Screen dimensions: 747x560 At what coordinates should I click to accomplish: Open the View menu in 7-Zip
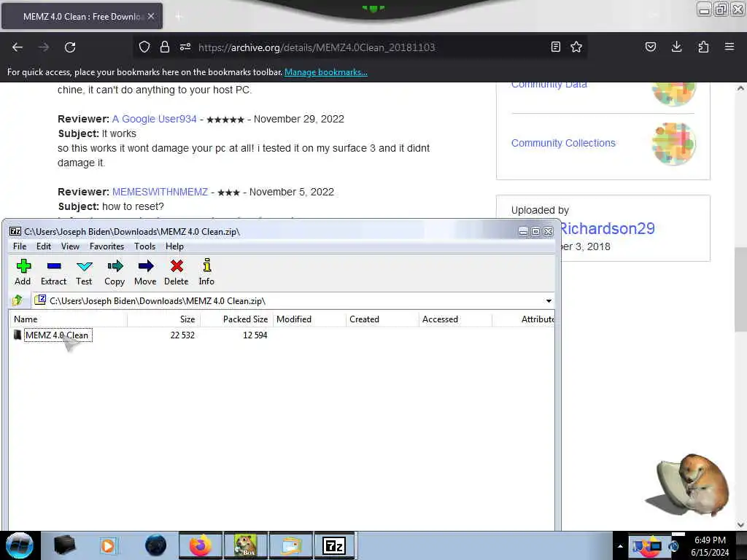[x=70, y=246]
